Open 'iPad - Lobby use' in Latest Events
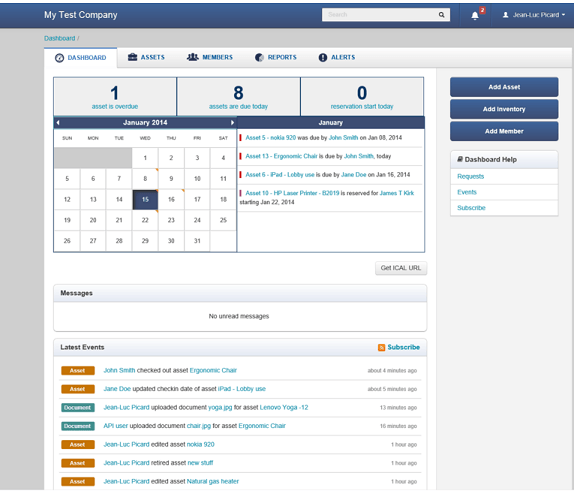The height and width of the screenshot is (491, 574). (x=242, y=389)
